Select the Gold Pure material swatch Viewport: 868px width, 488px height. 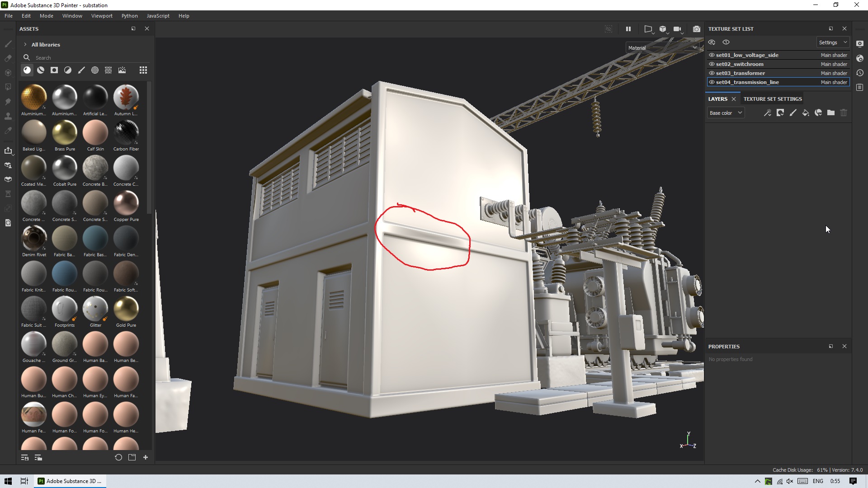[x=126, y=309]
